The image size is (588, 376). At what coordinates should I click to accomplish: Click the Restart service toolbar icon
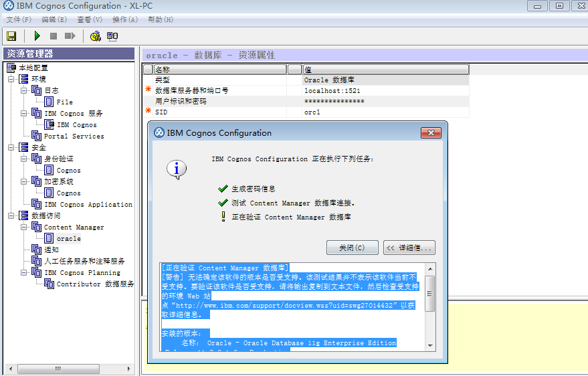pos(70,36)
